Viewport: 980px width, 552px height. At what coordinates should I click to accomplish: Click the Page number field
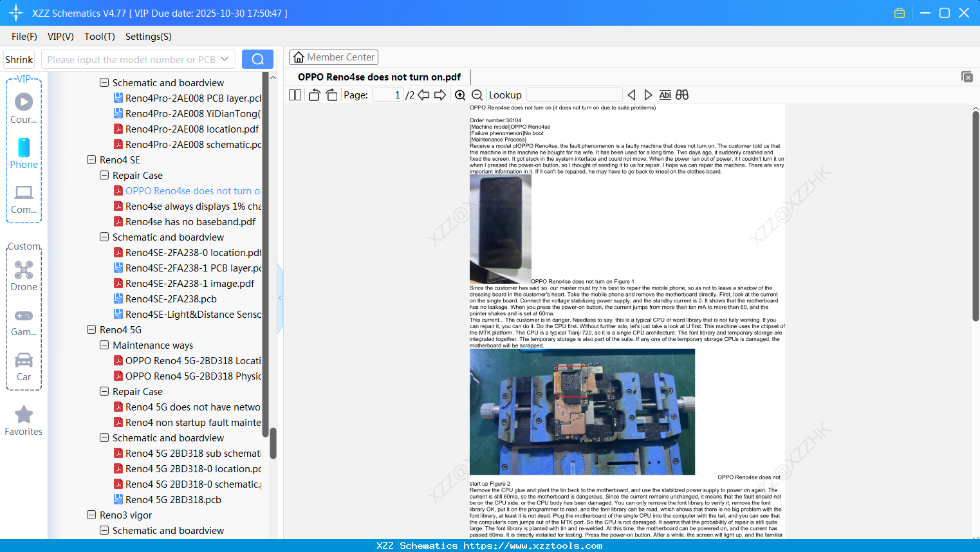click(x=387, y=95)
